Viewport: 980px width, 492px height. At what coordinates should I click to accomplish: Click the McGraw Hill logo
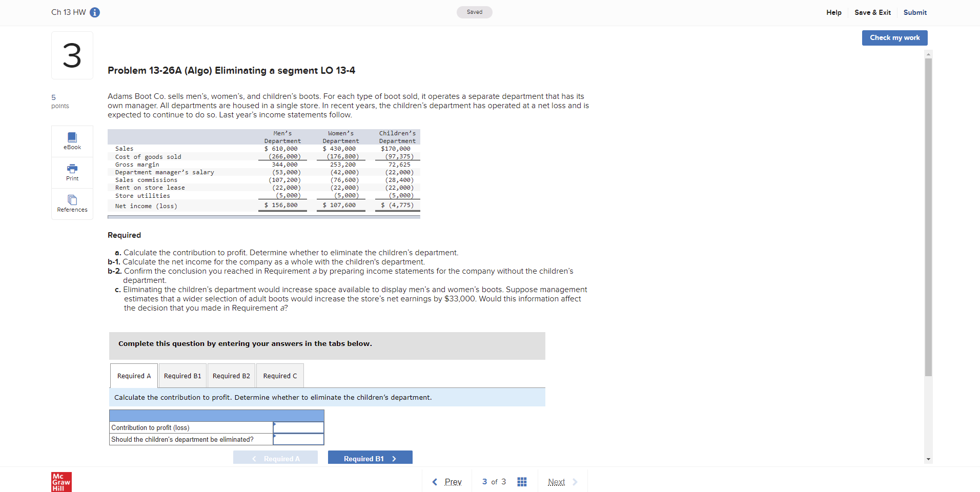tap(61, 481)
